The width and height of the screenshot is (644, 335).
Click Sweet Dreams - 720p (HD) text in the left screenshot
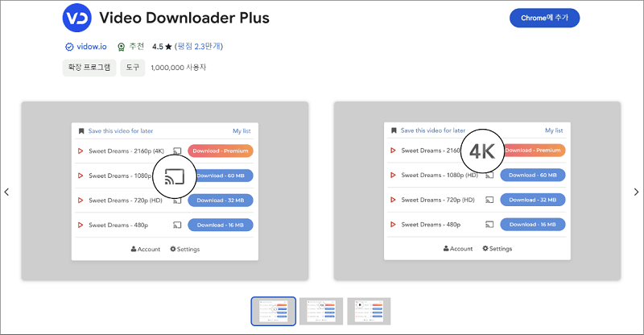[x=126, y=201]
